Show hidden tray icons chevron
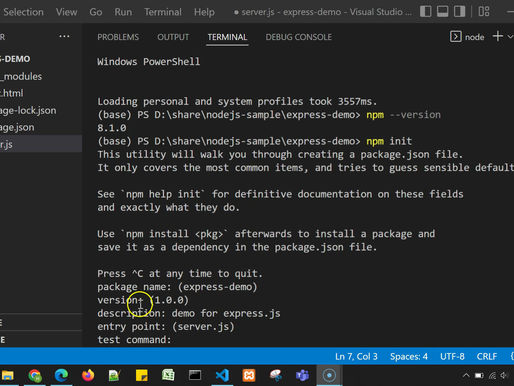Viewport: 514px width, 386px height. click(466, 376)
